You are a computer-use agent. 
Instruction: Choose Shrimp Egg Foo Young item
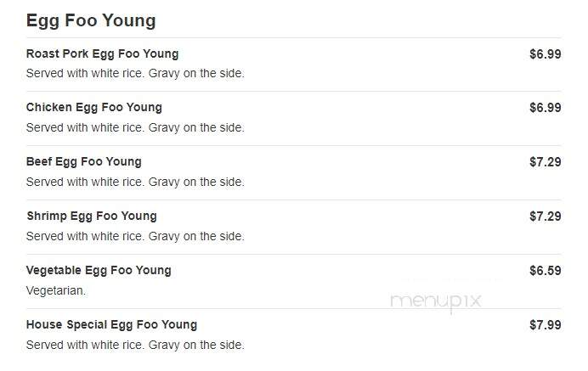(92, 216)
